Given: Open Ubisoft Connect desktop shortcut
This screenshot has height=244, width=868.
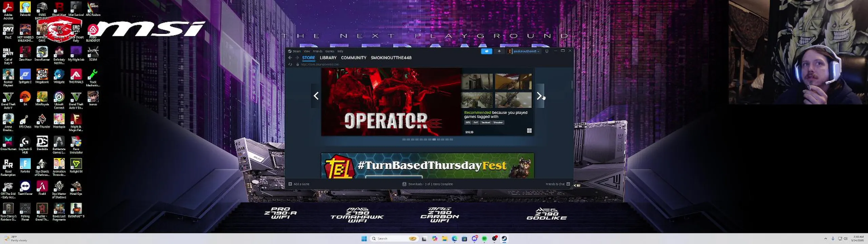Looking at the screenshot, I should 59,100.
